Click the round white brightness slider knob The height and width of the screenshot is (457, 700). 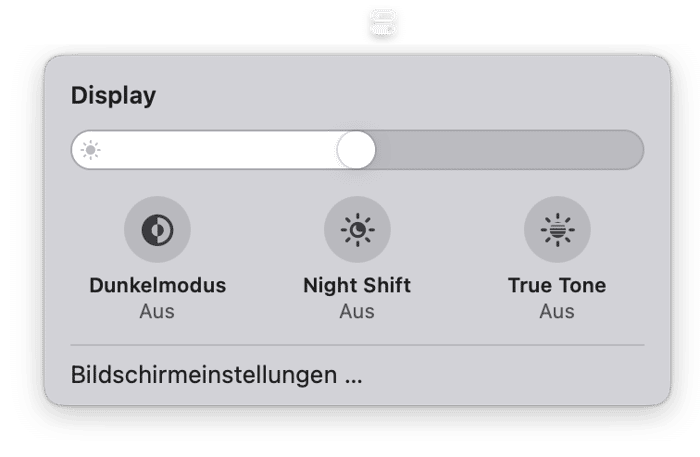coord(356,150)
